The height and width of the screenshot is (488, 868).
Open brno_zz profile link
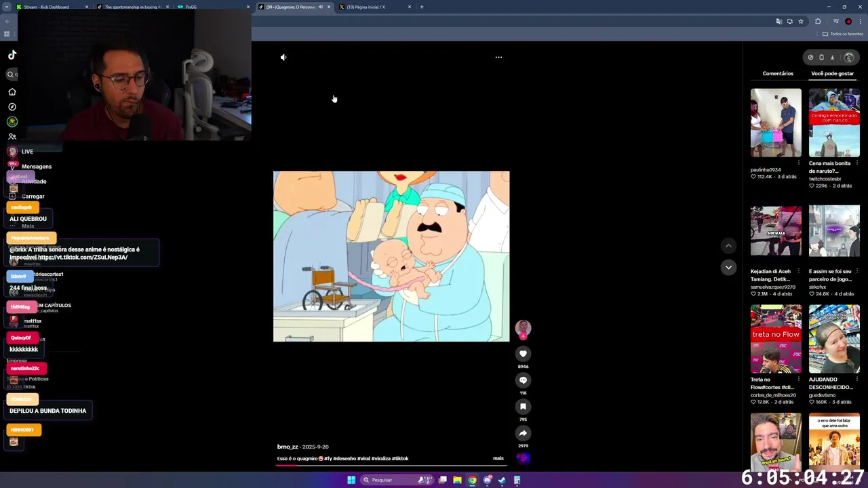(x=288, y=447)
